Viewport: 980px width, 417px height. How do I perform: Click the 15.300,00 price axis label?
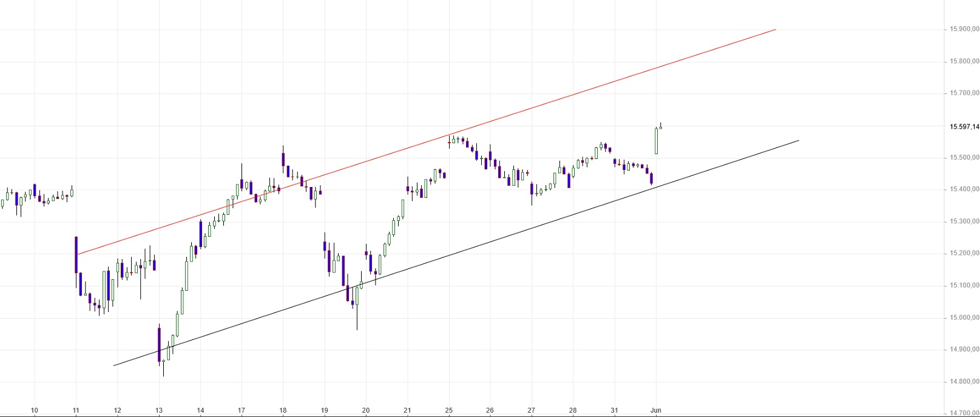(964, 222)
